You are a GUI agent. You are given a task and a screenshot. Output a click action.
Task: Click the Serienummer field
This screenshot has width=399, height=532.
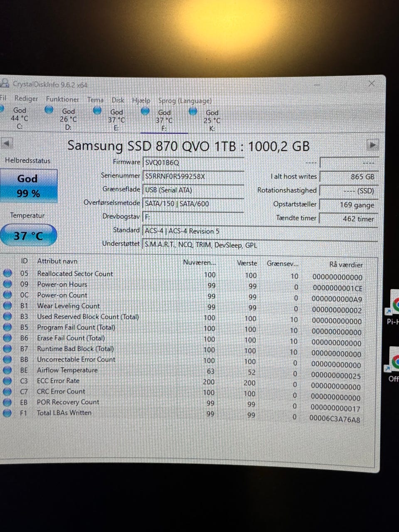(193, 176)
